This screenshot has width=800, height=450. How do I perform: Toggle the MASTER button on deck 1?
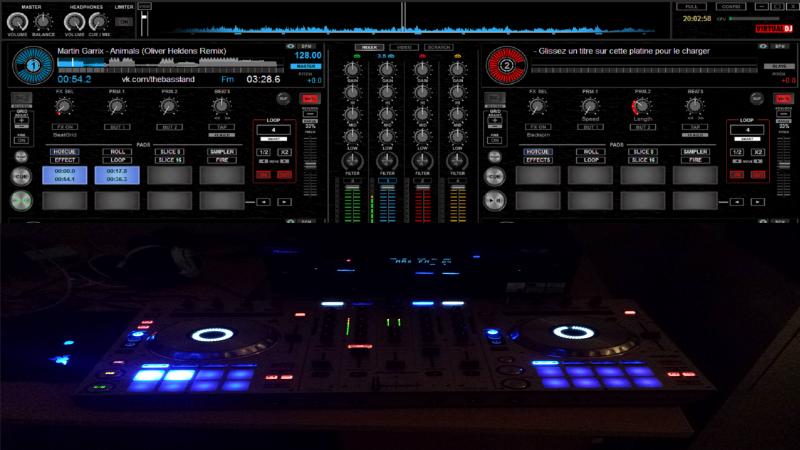[x=306, y=66]
